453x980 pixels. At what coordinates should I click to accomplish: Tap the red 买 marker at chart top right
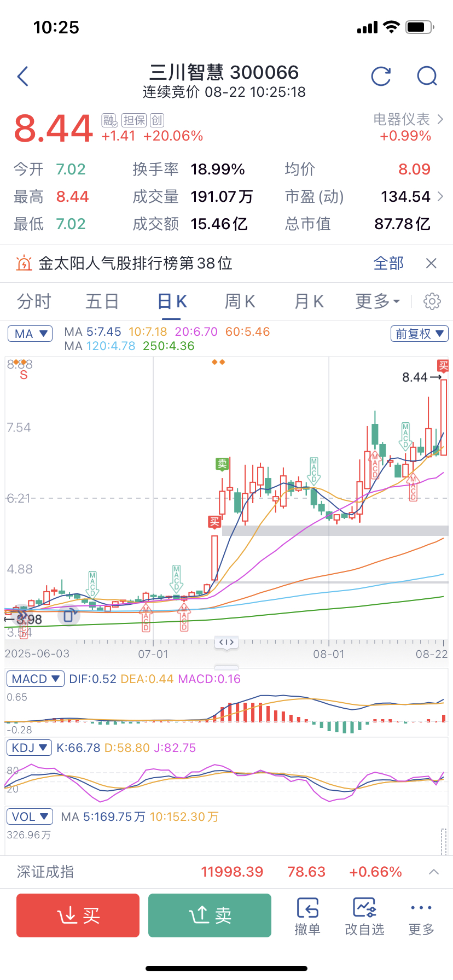coord(443,366)
